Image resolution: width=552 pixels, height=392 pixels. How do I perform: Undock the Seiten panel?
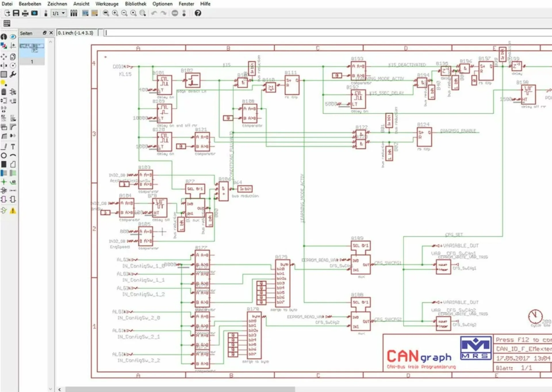45,33
